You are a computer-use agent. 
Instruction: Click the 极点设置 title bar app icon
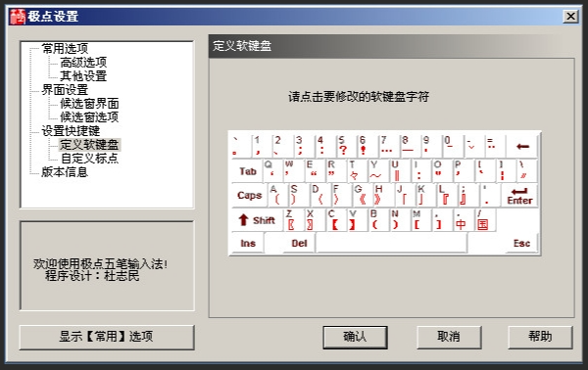(18, 17)
